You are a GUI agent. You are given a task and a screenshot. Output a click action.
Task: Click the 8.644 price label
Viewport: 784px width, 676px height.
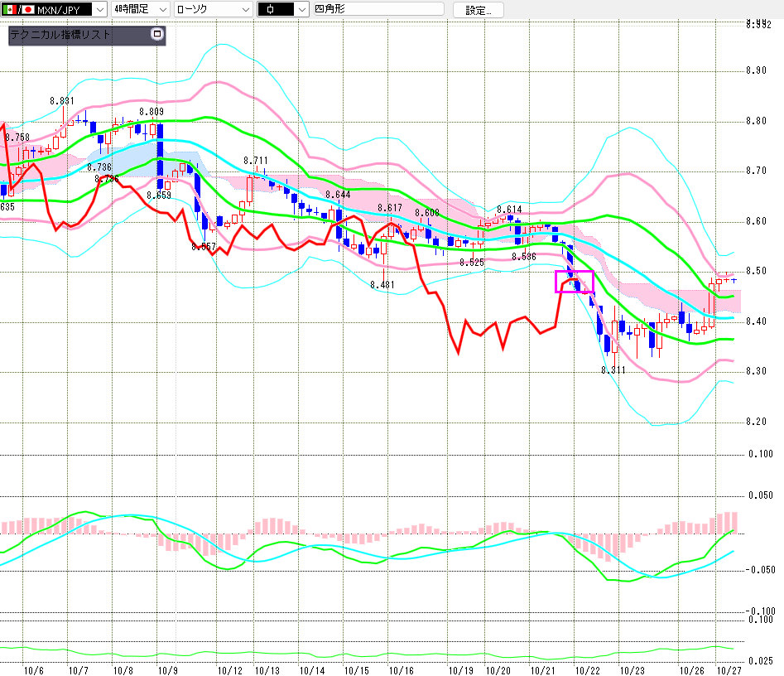pos(338,195)
